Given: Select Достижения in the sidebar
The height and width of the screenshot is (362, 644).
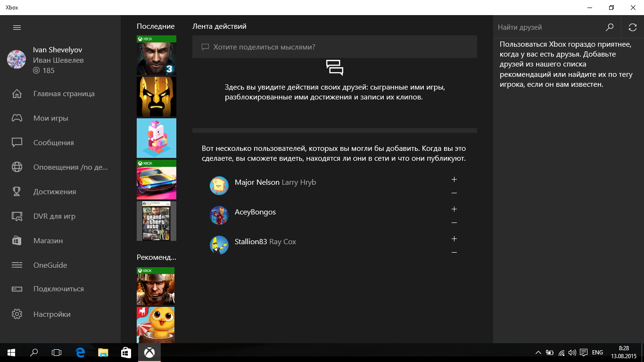Looking at the screenshot, I should click(x=55, y=192).
